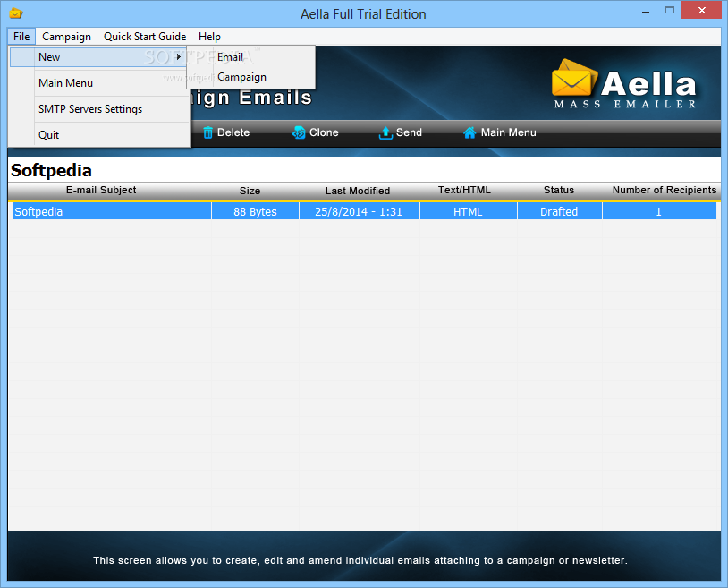Click the recipients count cell showing 1
The width and height of the screenshot is (728, 588).
pos(659,211)
